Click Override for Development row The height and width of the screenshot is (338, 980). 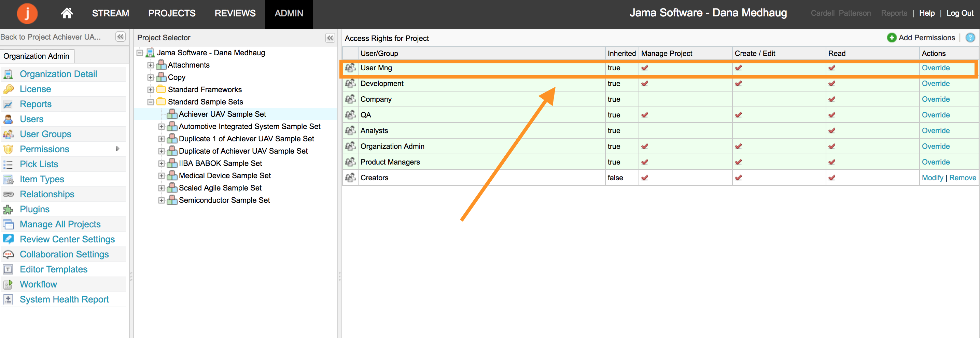click(x=936, y=84)
